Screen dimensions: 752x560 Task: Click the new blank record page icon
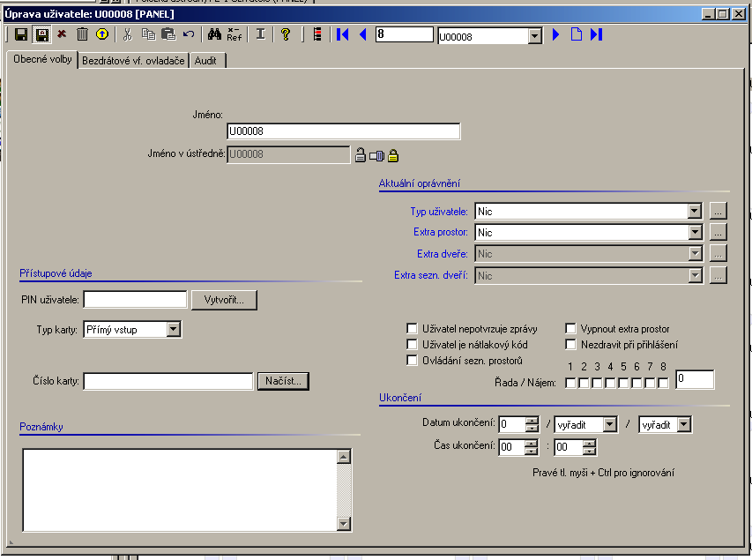click(576, 34)
